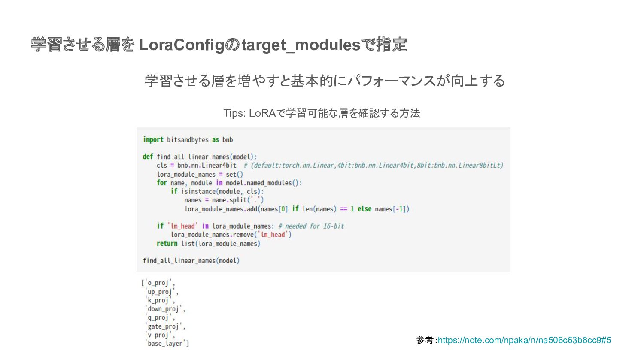The width and height of the screenshot is (644, 362).
Task: Click the find_all_linear_names(model) call line
Action: [x=191, y=261]
